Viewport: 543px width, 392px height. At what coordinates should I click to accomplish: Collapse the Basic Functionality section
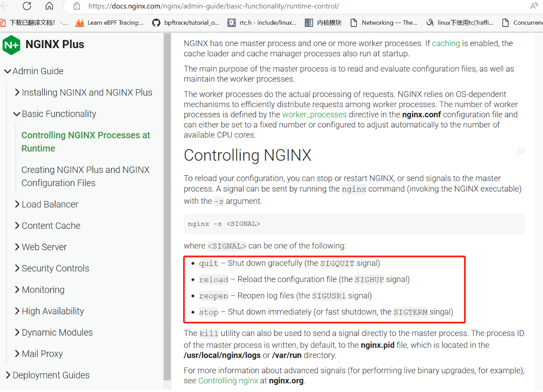click(17, 114)
